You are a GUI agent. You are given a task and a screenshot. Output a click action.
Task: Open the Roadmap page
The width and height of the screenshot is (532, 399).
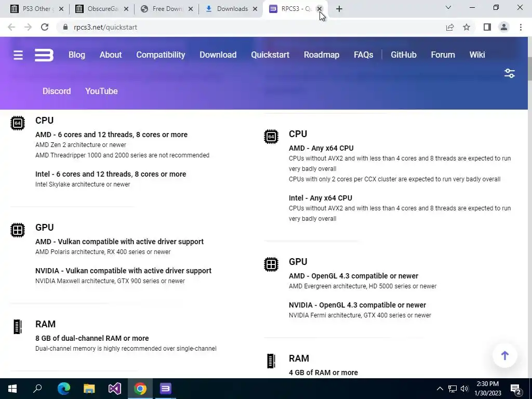[x=321, y=55]
